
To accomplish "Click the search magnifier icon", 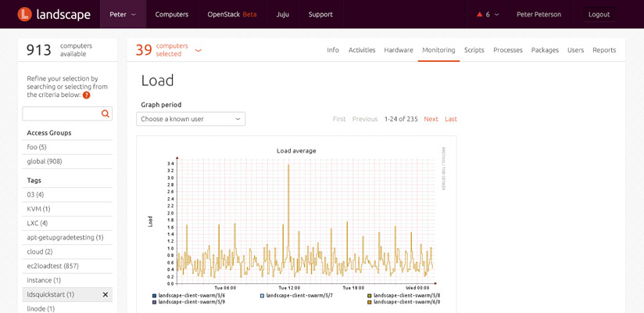I will coord(106,114).
